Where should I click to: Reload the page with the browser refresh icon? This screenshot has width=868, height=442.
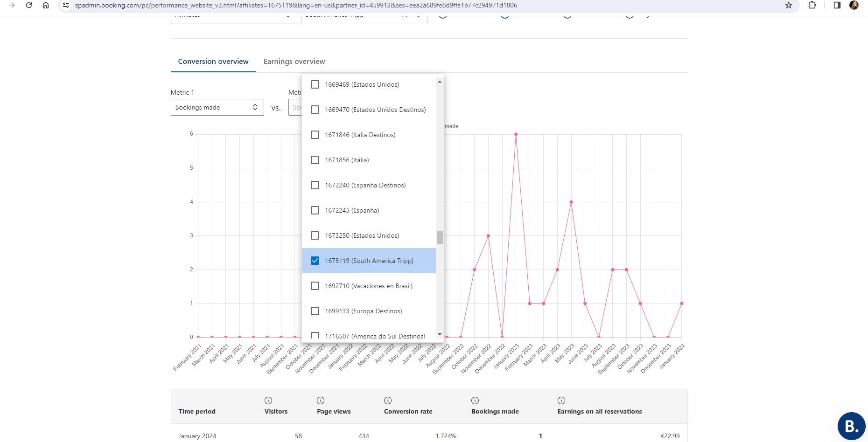coord(29,5)
